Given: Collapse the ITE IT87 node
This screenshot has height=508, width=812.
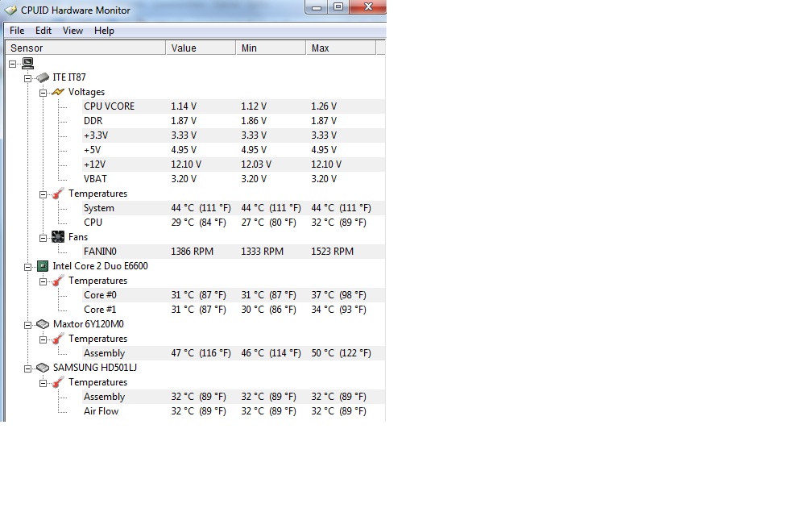Looking at the screenshot, I should click(x=28, y=78).
